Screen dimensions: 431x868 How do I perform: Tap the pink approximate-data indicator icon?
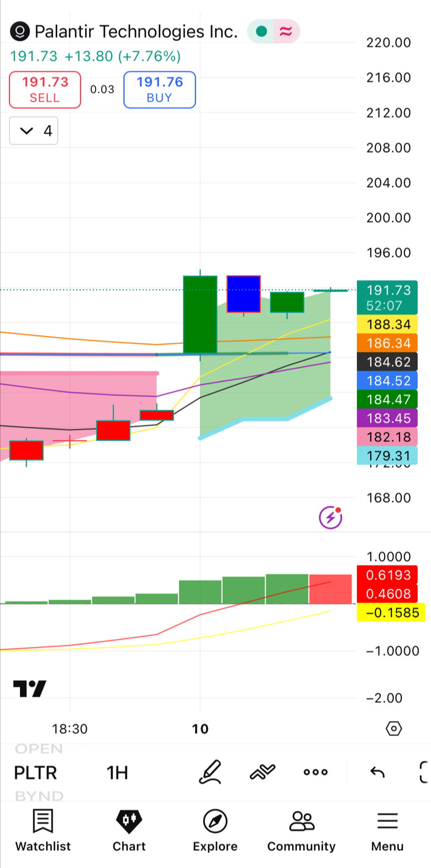286,31
